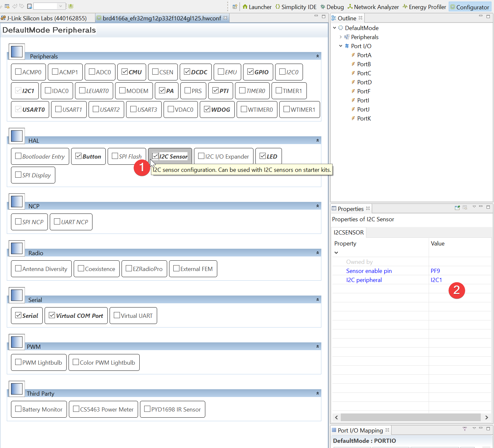Collapse the HAL section
The width and height of the screenshot is (494, 448).
[317, 141]
